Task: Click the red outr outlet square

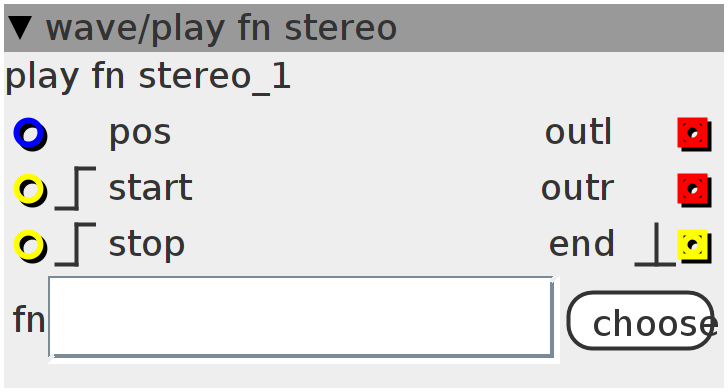Action: (x=694, y=189)
